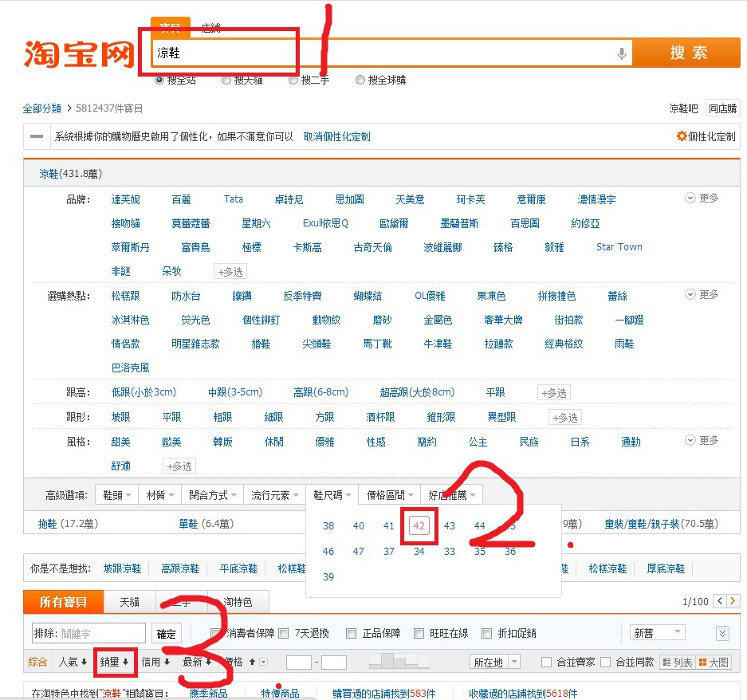Open 拖鞋 (17.2萬) category
This screenshot has width=747, height=700.
68,524
